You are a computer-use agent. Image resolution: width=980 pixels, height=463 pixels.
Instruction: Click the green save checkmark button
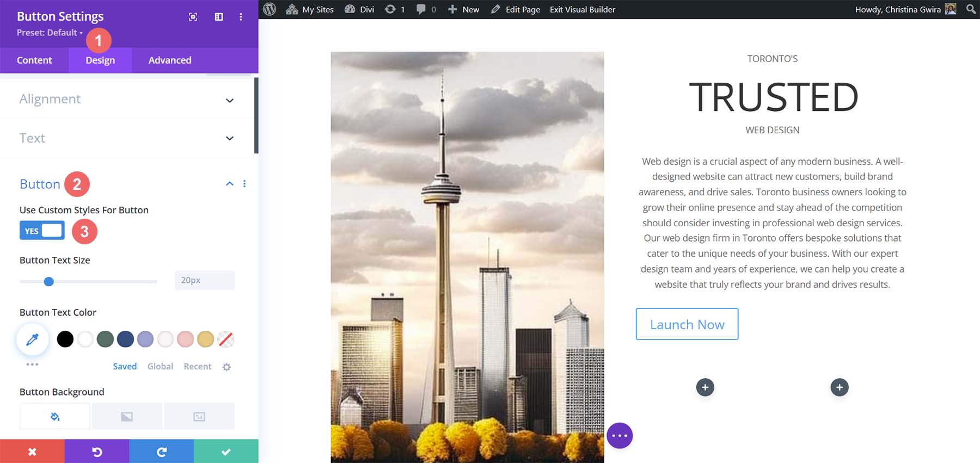coord(226,452)
